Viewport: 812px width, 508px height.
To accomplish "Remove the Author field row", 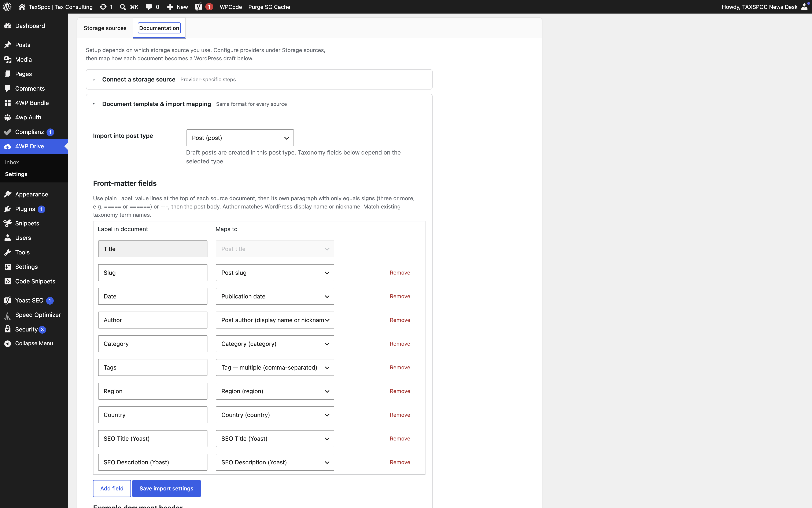I will [400, 320].
